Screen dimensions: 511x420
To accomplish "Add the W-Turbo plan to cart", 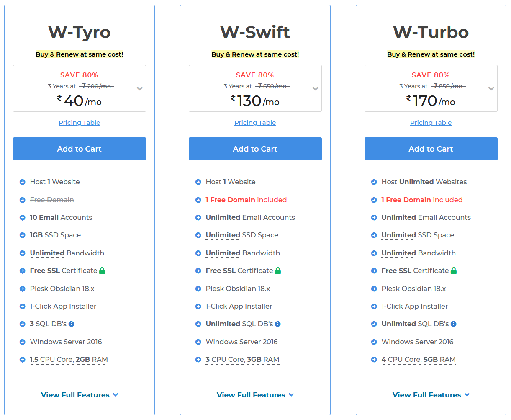I will point(431,149).
